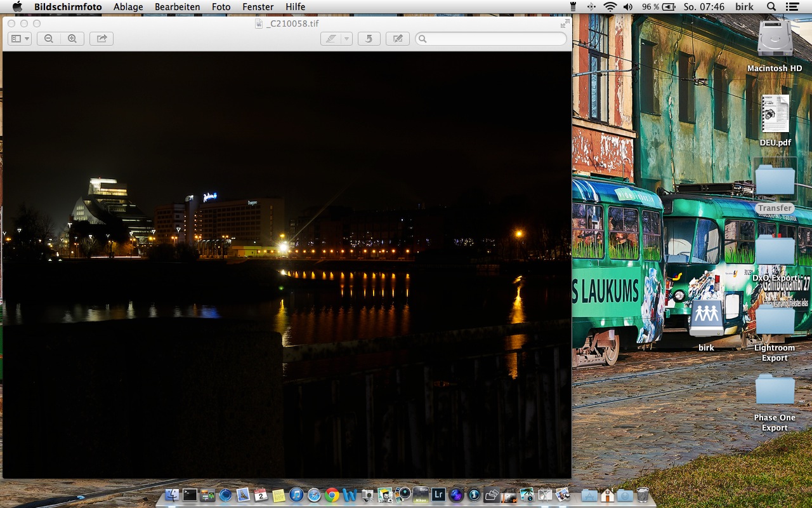Viewport: 812px width, 508px height.
Task: Open the Nikon beta app in Dock
Action: click(421, 495)
